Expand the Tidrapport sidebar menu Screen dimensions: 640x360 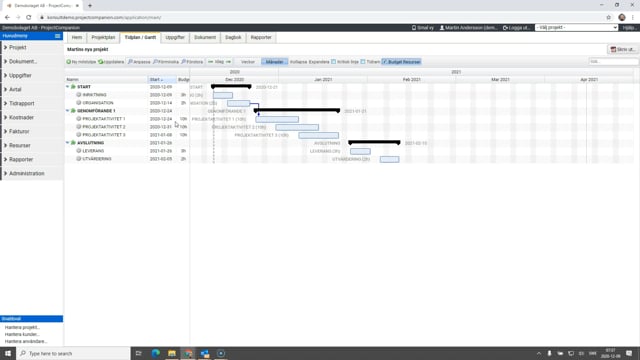click(x=32, y=104)
